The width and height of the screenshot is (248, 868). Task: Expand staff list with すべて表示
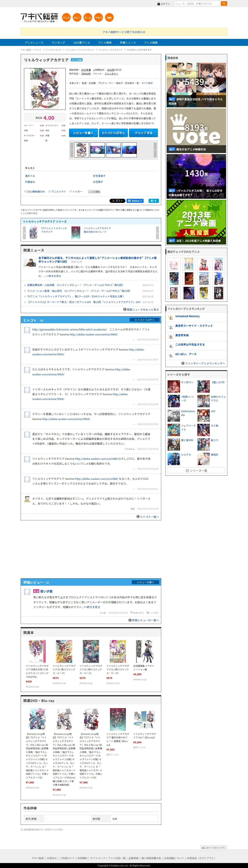point(147,83)
